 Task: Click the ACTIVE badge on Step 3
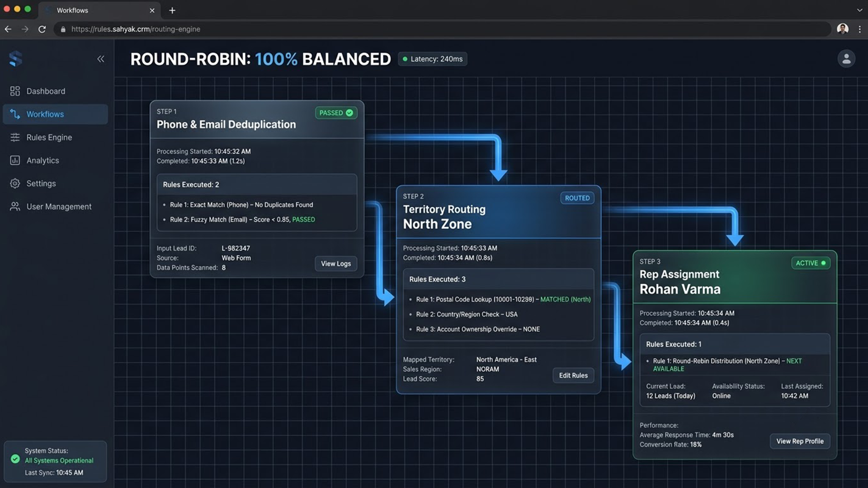click(811, 263)
